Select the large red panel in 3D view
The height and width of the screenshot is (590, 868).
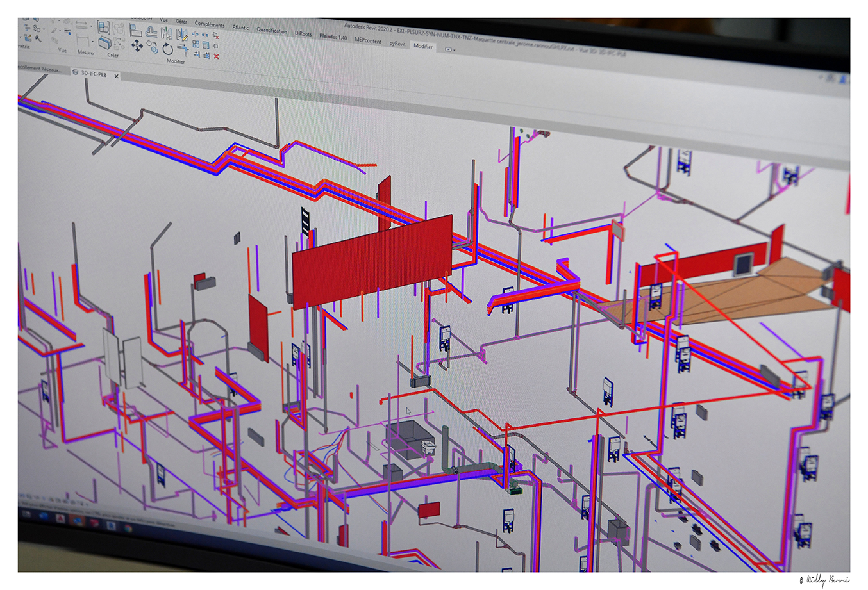pyautogui.click(x=372, y=259)
